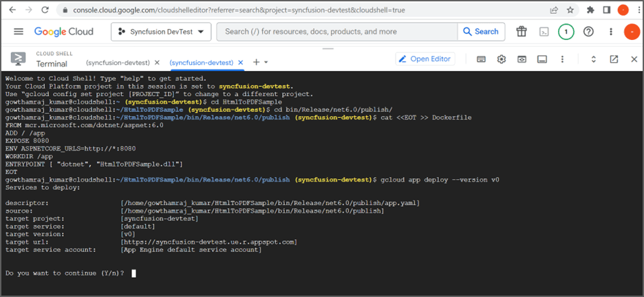Select the active syncfusion-devtest terminal tab
The width and height of the screenshot is (644, 297).
click(202, 63)
